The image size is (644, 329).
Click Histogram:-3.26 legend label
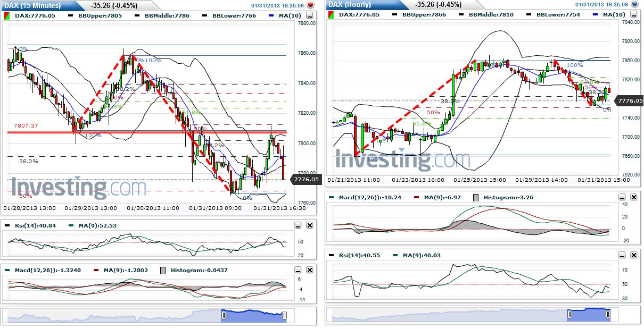click(508, 197)
